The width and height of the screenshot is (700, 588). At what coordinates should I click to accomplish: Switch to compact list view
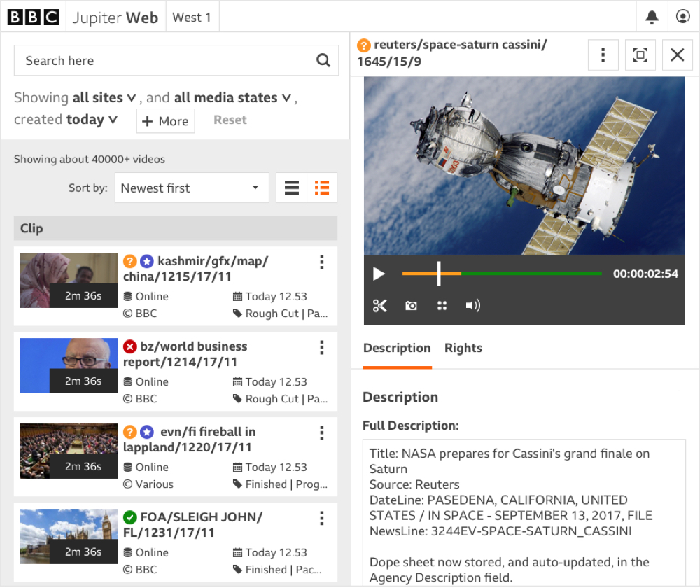(290, 187)
